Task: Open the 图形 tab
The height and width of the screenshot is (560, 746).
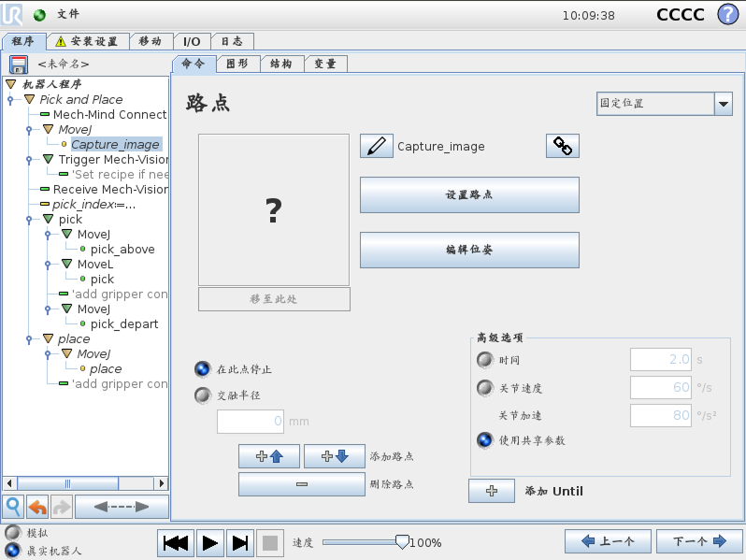Action: (237, 64)
